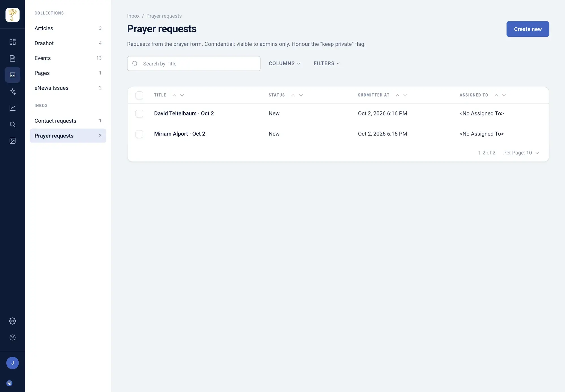Expand the Filters dropdown

pos(327,63)
